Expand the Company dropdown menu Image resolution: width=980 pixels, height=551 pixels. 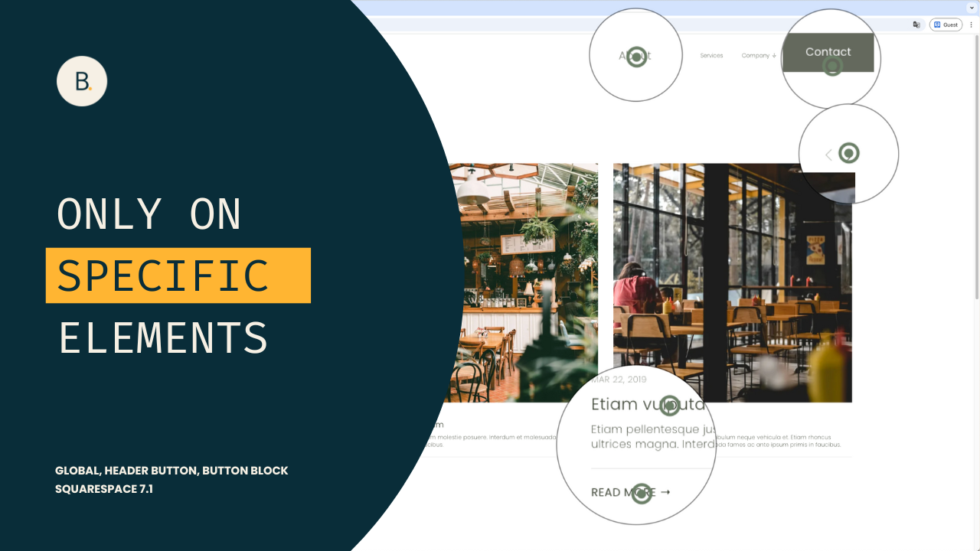[759, 55]
